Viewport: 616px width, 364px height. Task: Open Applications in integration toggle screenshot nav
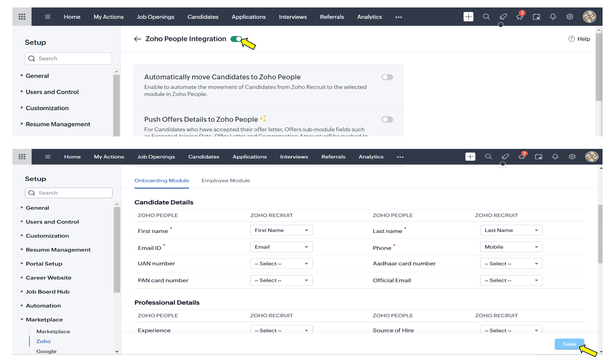(249, 16)
